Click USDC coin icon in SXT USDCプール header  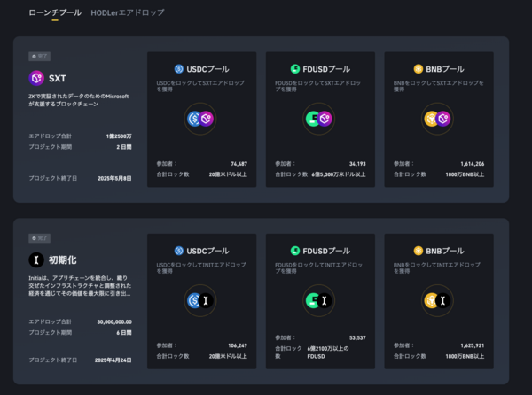[x=178, y=68]
